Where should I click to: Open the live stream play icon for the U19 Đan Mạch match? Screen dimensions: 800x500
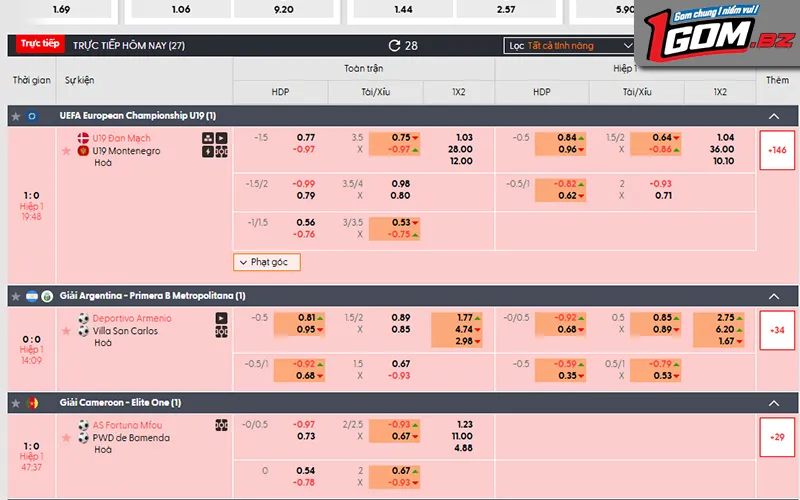coord(221,138)
